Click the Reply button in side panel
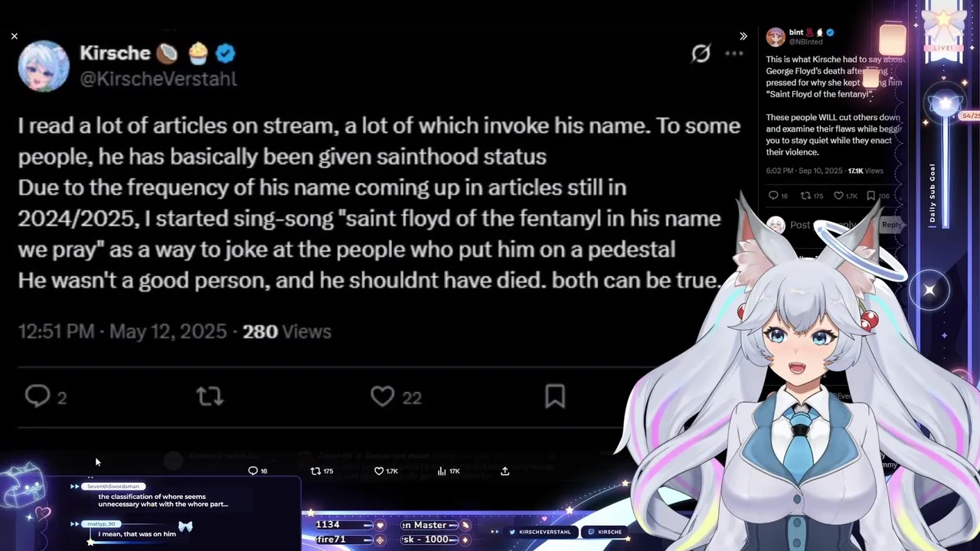This screenshot has height=551, width=980. click(891, 225)
